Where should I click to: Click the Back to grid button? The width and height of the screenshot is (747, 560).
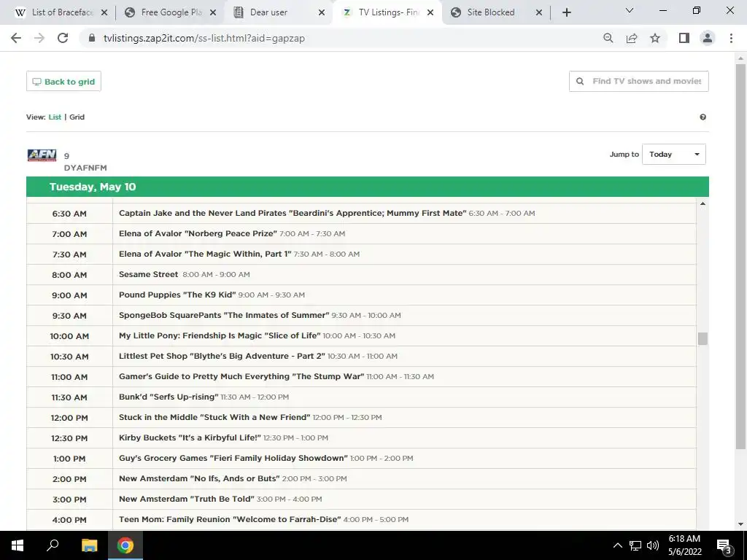[x=63, y=82]
